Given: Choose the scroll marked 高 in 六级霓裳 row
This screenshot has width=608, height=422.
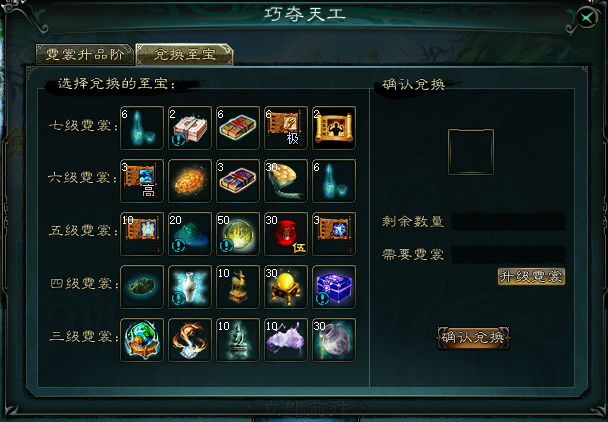Looking at the screenshot, I should [x=142, y=181].
